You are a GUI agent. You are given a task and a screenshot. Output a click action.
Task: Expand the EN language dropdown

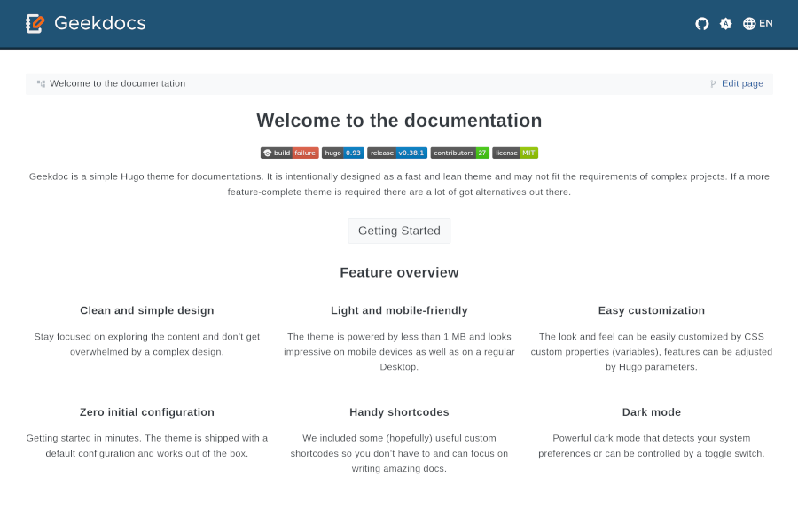[766, 24]
